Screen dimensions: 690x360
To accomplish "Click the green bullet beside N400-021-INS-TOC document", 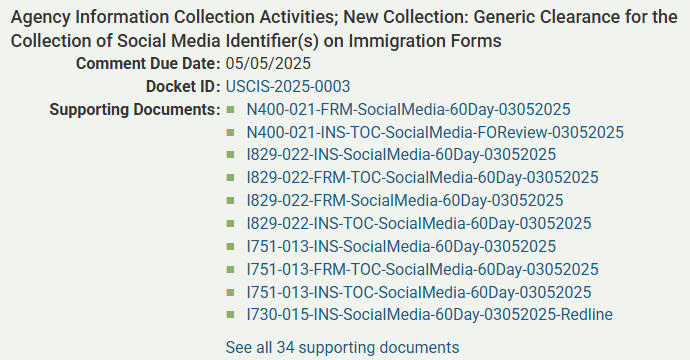I will pyautogui.click(x=230, y=132).
